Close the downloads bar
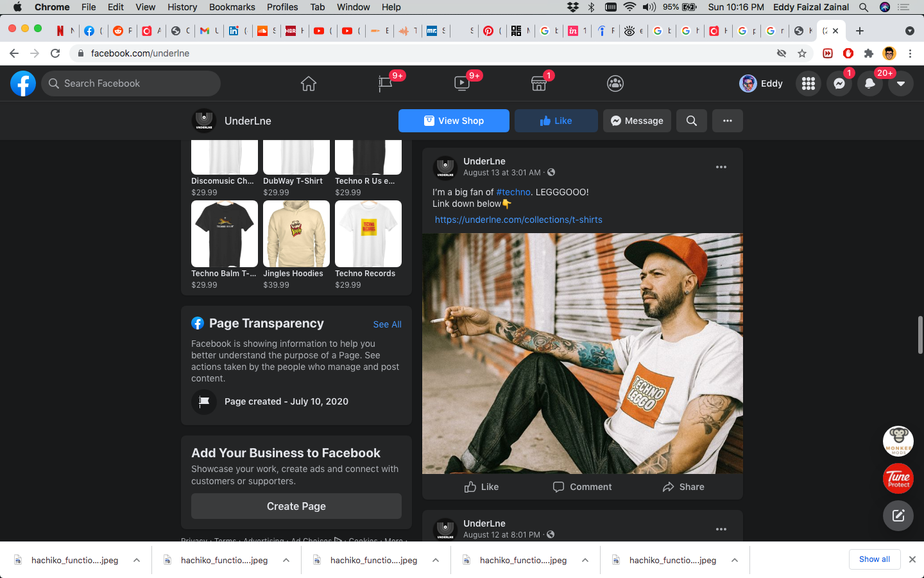Screen dimensions: 924x578 (x=912, y=559)
